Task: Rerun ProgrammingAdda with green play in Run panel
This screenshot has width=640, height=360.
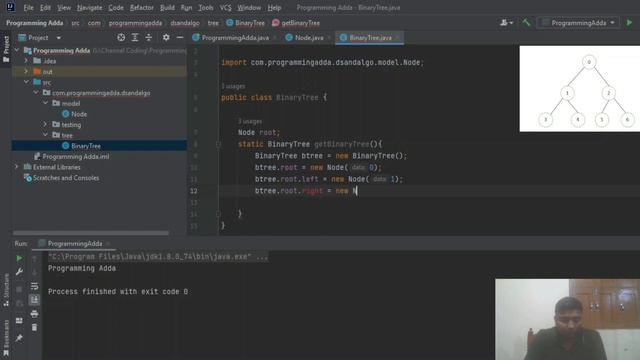Action: [19, 258]
